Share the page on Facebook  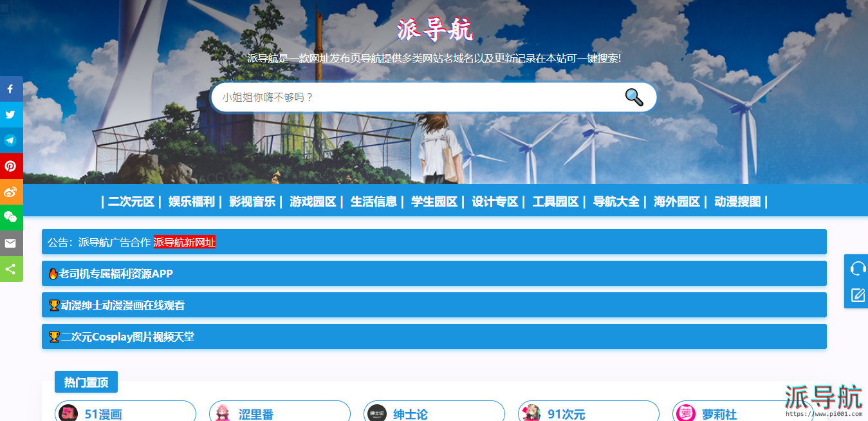pyautogui.click(x=11, y=89)
